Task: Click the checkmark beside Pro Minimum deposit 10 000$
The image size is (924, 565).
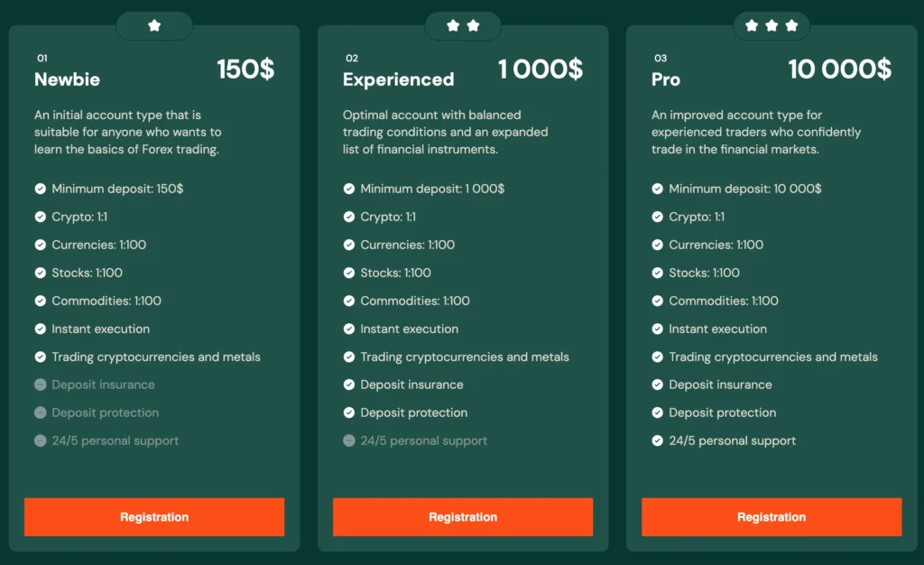Action: pos(658,190)
